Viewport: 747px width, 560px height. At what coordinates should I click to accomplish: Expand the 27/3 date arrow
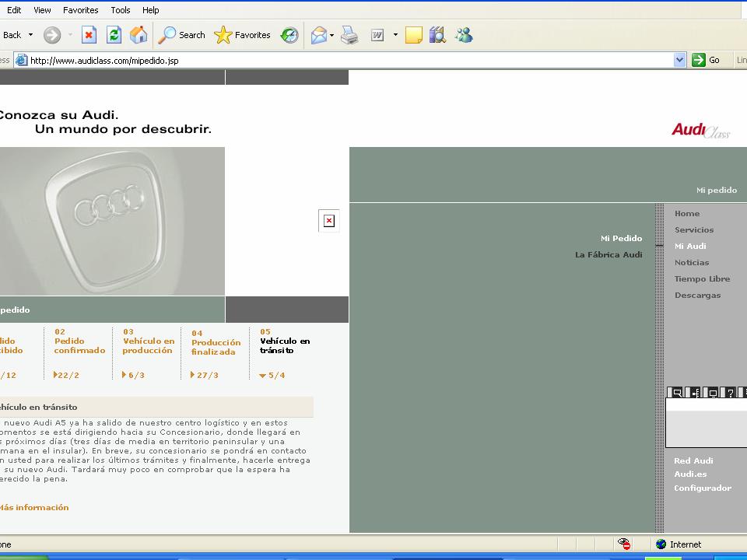click(192, 375)
